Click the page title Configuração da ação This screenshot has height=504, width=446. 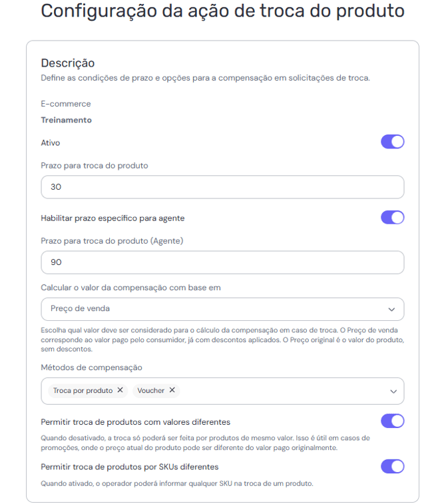222,11
